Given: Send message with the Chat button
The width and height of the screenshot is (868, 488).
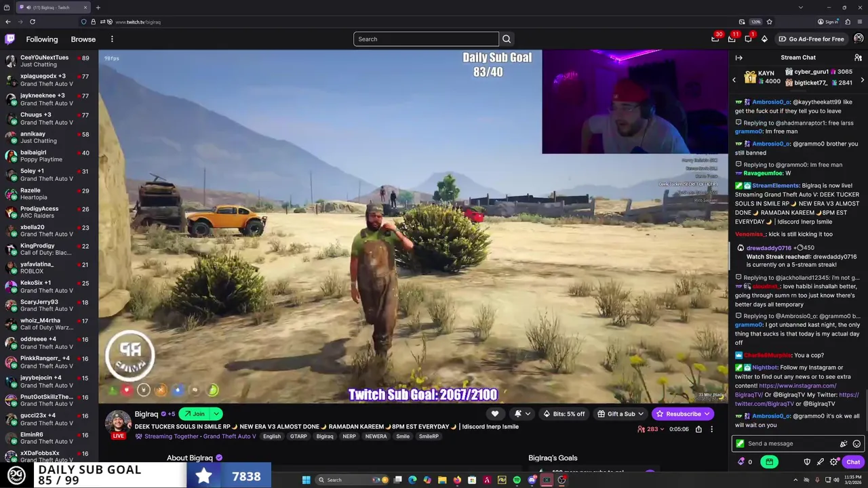Looking at the screenshot, I should [853, 462].
